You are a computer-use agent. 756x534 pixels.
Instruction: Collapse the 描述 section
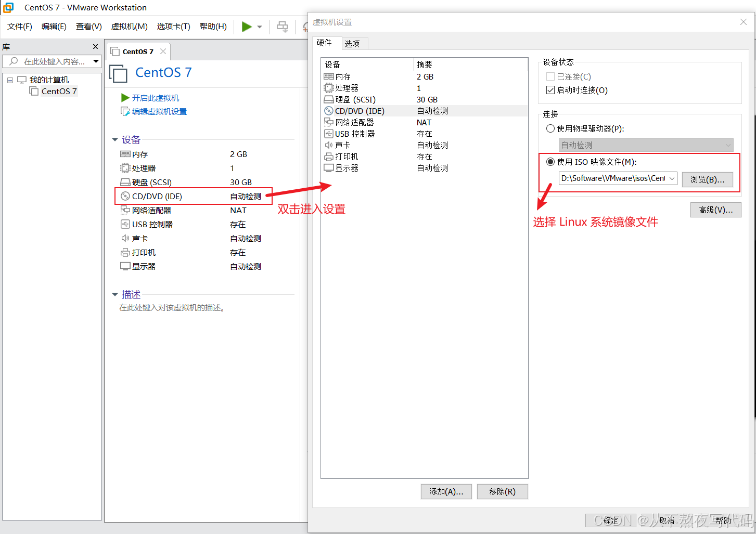tap(115, 295)
